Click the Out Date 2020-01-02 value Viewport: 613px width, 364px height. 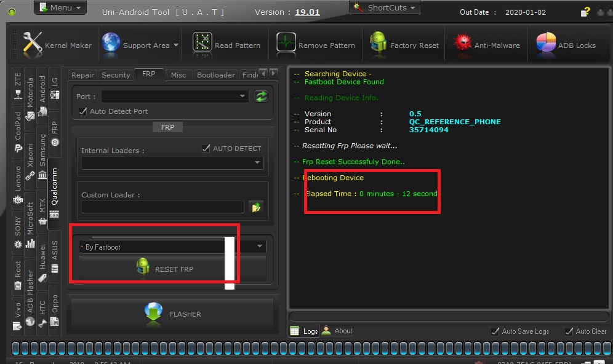tap(526, 12)
